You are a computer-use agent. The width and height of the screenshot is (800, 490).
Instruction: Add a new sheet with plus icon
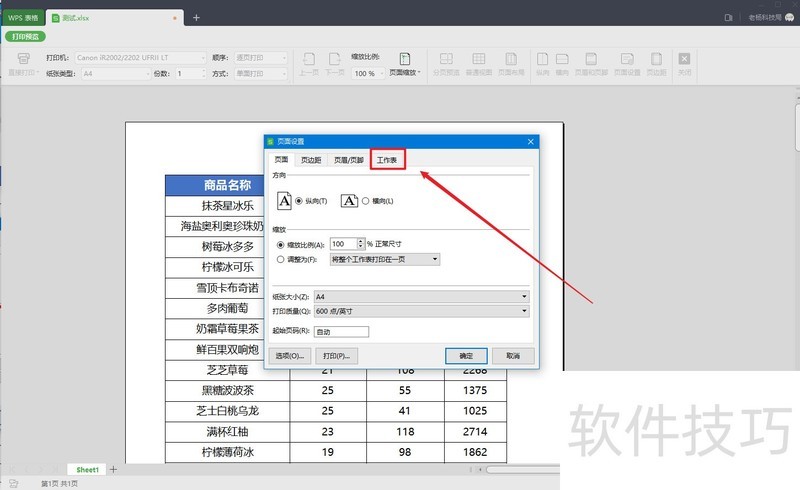click(114, 469)
